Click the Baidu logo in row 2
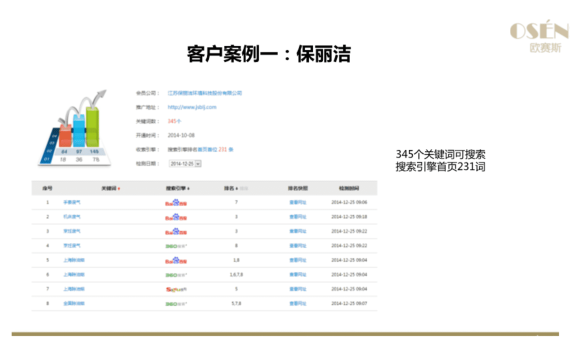The width and height of the screenshot is (570, 360). pyautogui.click(x=176, y=217)
